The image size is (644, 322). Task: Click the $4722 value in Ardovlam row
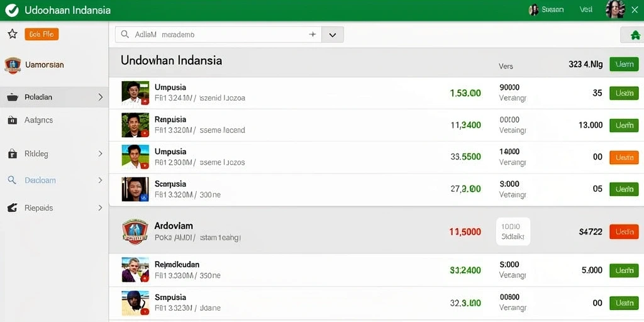(591, 231)
